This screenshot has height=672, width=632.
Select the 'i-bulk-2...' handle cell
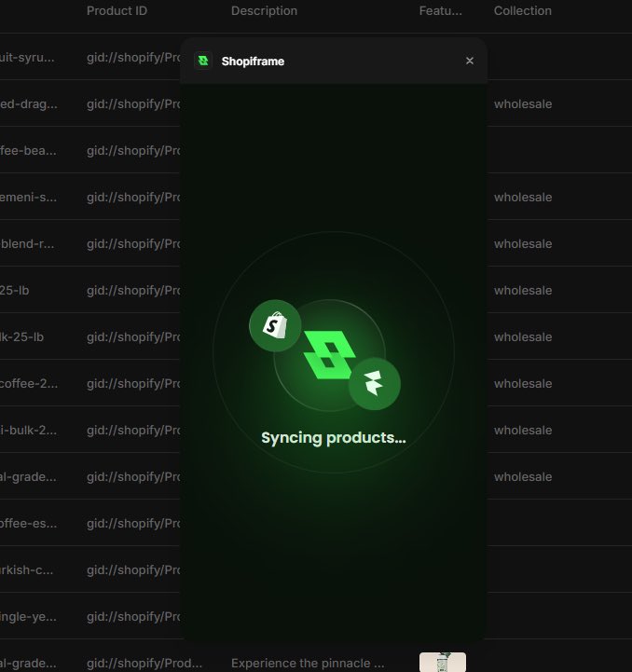point(28,431)
